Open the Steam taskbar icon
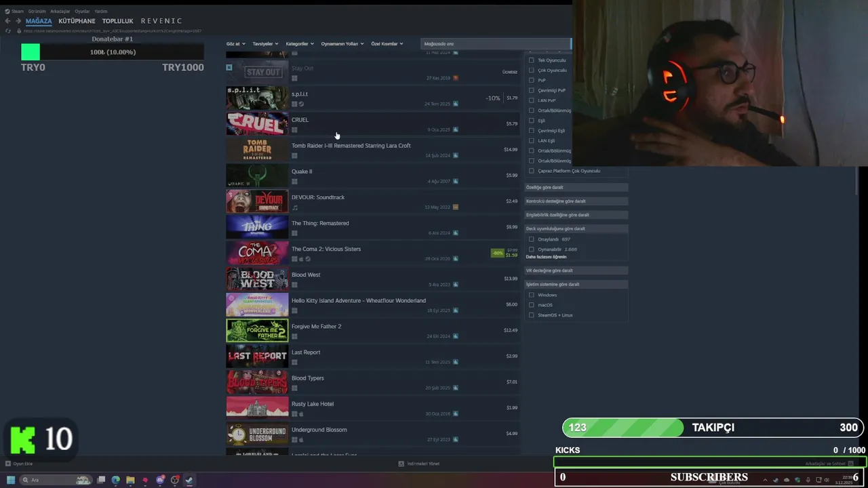Screen dimensions: 868x488 (189, 480)
